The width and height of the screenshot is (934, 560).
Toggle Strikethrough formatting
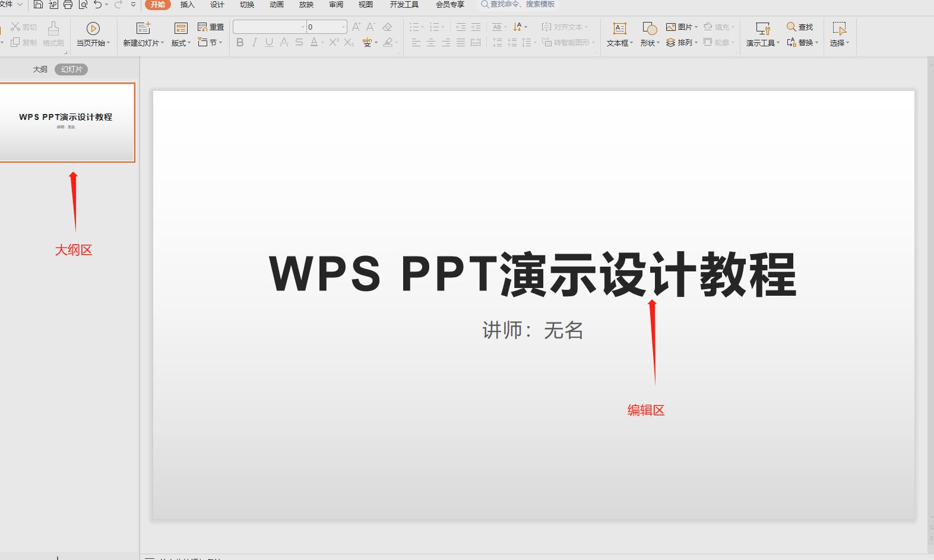click(299, 42)
